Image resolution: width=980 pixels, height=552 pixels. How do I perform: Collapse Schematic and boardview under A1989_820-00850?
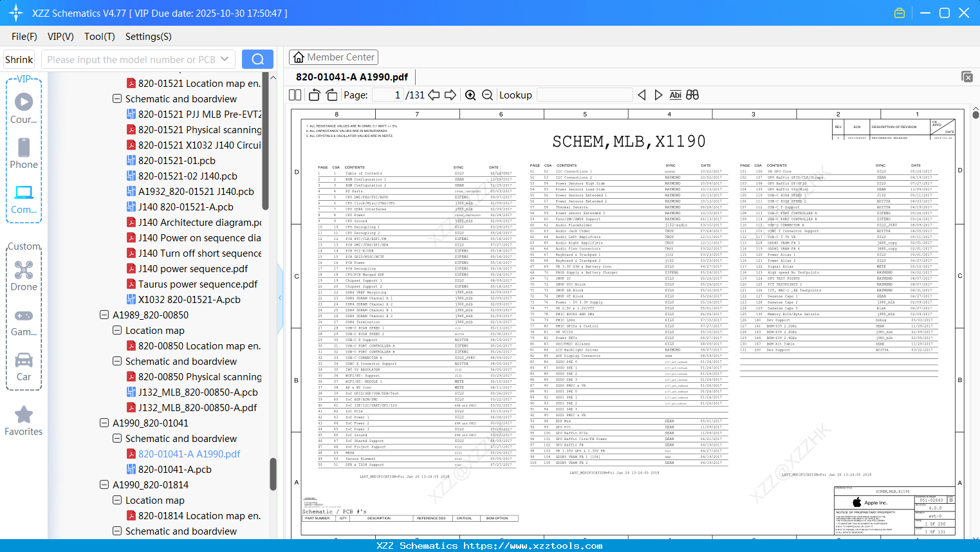(x=117, y=362)
